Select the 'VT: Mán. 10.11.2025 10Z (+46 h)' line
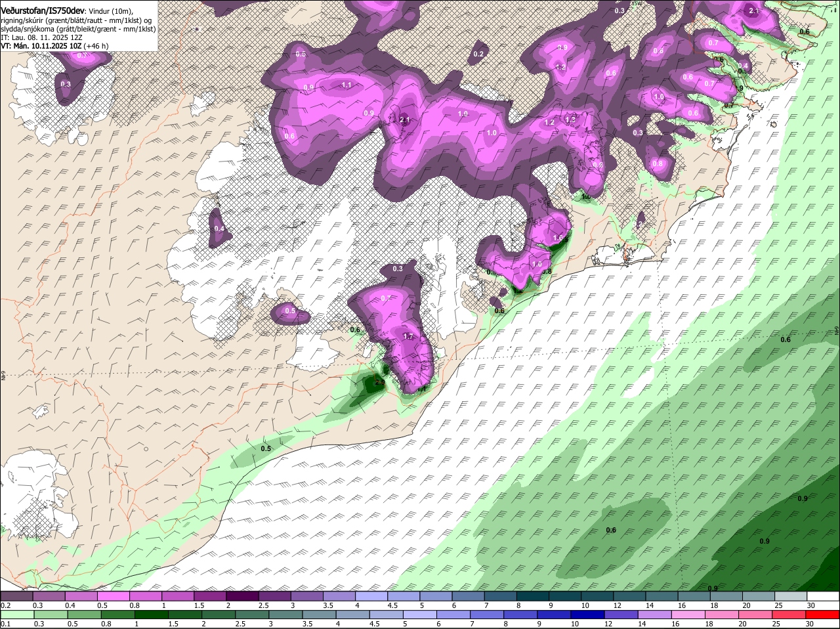The width and height of the screenshot is (840, 629). (x=54, y=46)
